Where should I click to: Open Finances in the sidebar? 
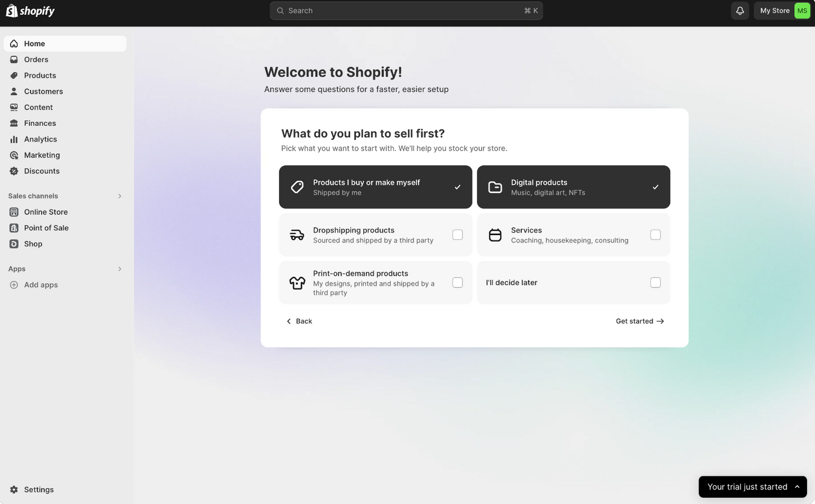pos(65,123)
